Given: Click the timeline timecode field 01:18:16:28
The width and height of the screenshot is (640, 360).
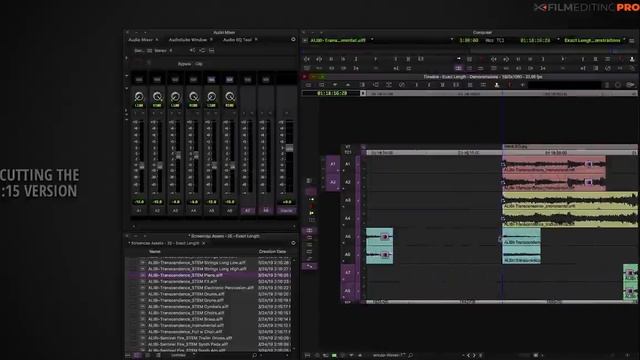Looking at the screenshot, I should click(332, 93).
